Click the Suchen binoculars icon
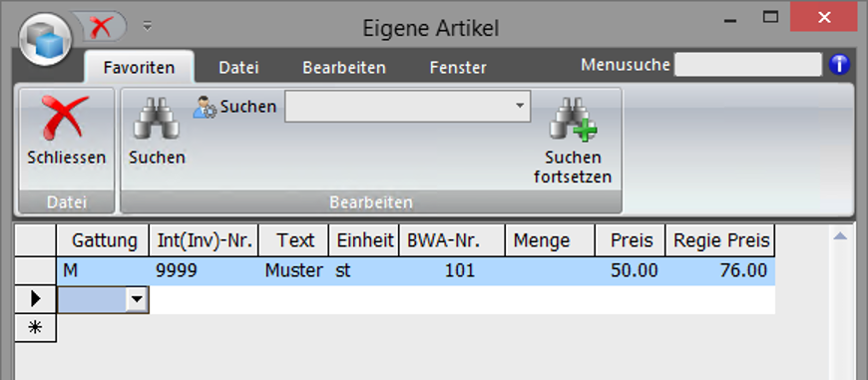Screen dimensions: 868x380 click(x=156, y=118)
